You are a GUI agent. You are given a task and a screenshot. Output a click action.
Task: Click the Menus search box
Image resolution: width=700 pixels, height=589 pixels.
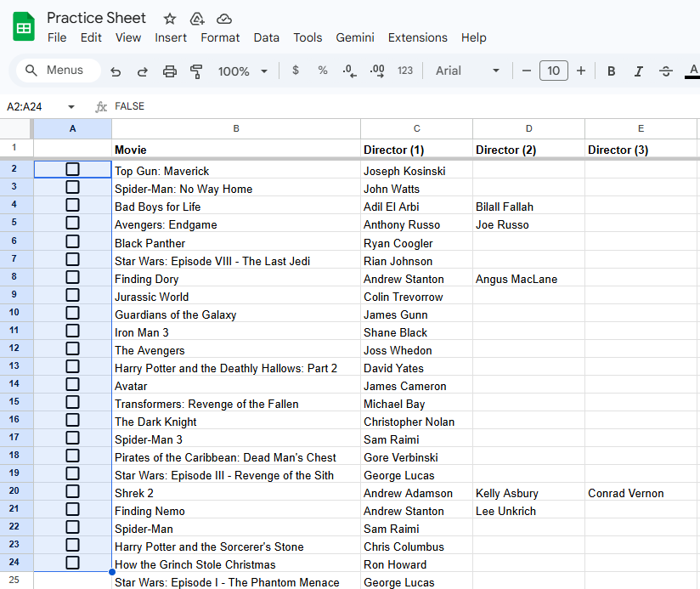coord(59,70)
